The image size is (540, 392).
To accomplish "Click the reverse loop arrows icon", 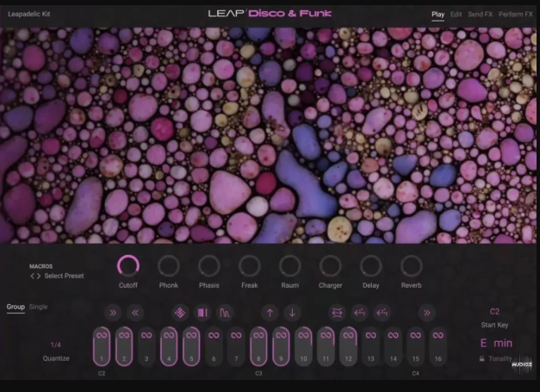I will pos(337,313).
